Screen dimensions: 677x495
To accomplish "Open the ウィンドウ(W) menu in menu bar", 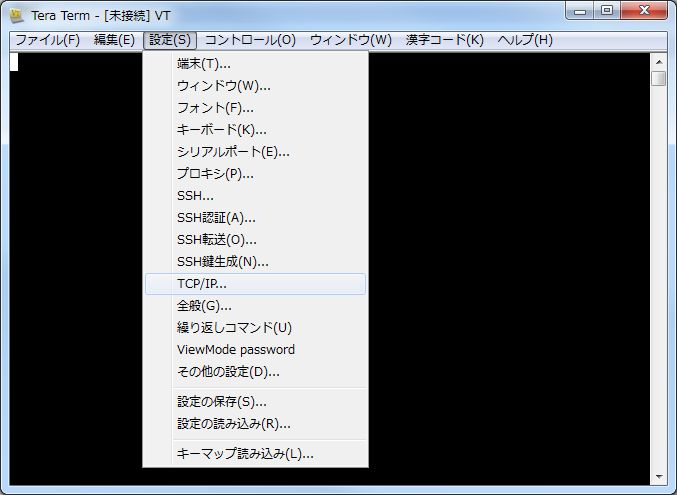I will 351,40.
